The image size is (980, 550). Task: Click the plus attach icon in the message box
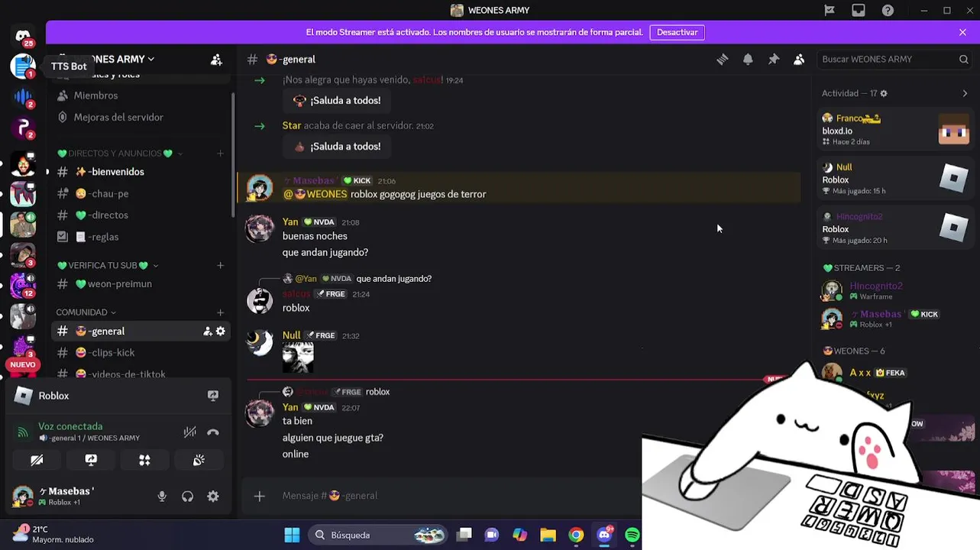260,496
